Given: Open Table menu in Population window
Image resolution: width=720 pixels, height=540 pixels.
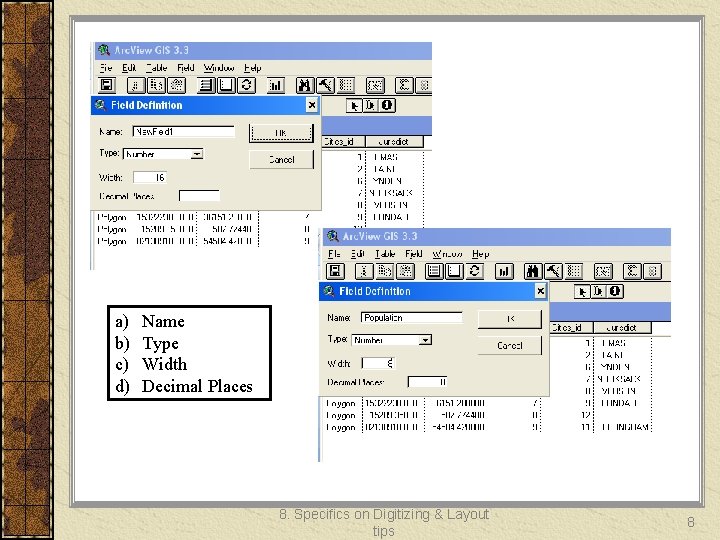Looking at the screenshot, I should click(385, 254).
